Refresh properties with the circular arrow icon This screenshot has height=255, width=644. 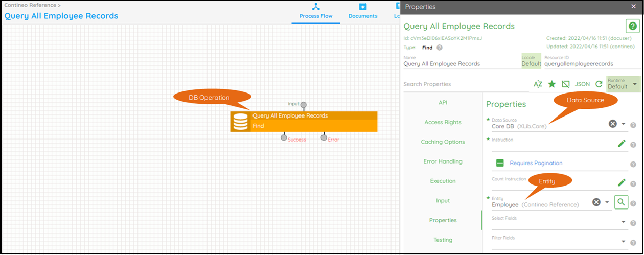tap(599, 84)
